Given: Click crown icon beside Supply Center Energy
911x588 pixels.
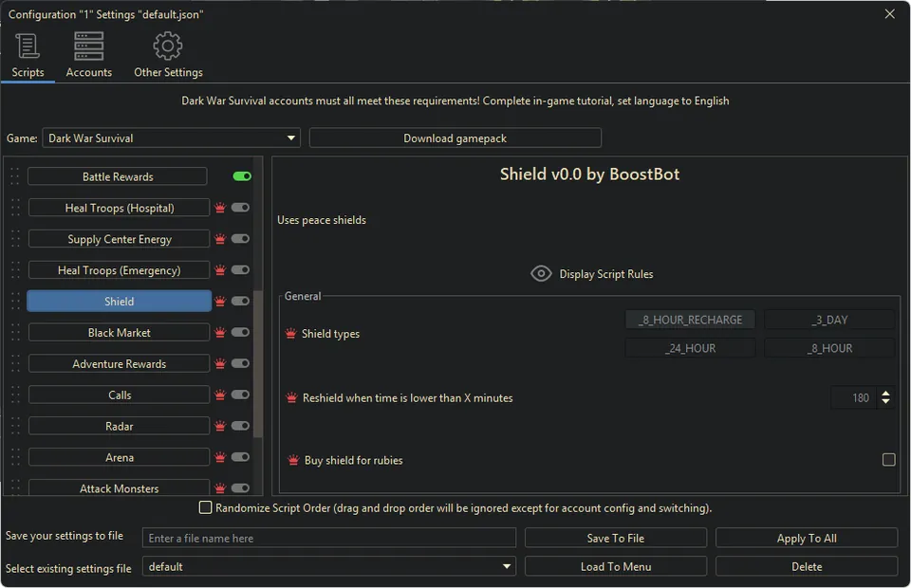Looking at the screenshot, I should 220,239.
